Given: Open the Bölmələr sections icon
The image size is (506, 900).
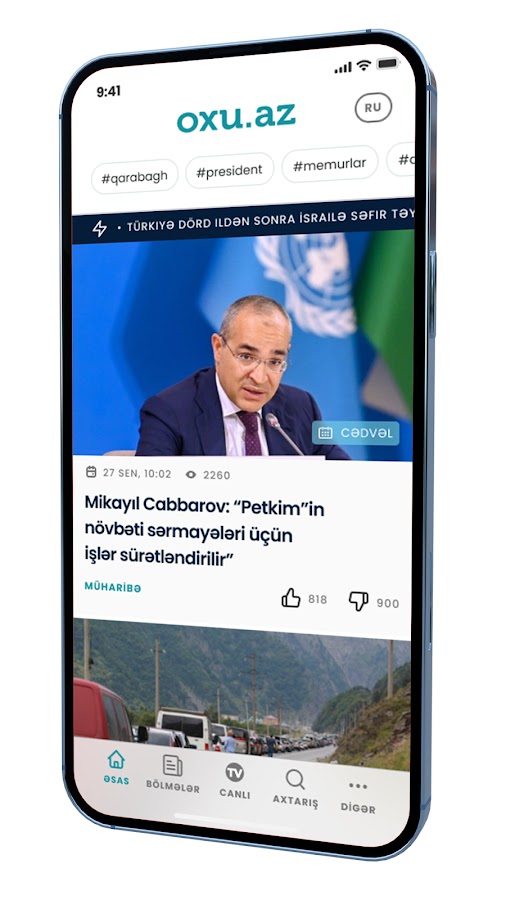Looking at the screenshot, I should click(172, 765).
